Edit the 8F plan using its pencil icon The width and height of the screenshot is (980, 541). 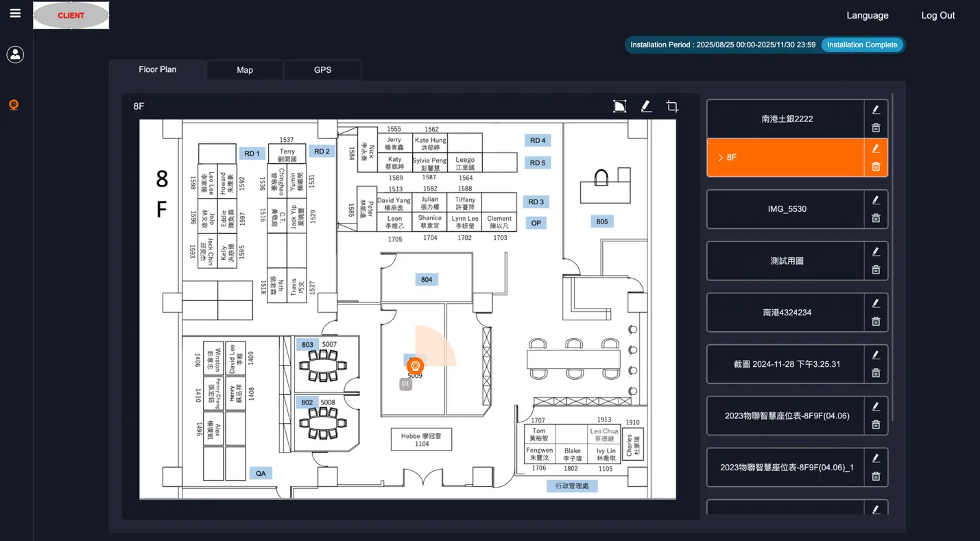coord(876,147)
